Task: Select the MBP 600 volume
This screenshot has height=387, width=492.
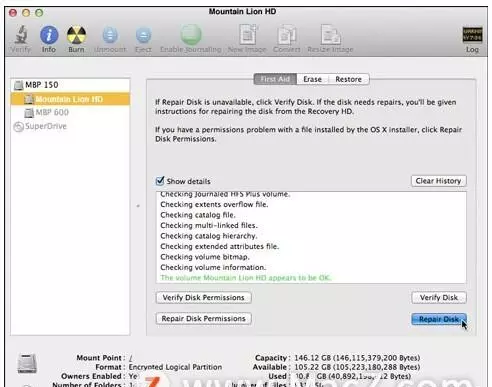Action: [70, 112]
